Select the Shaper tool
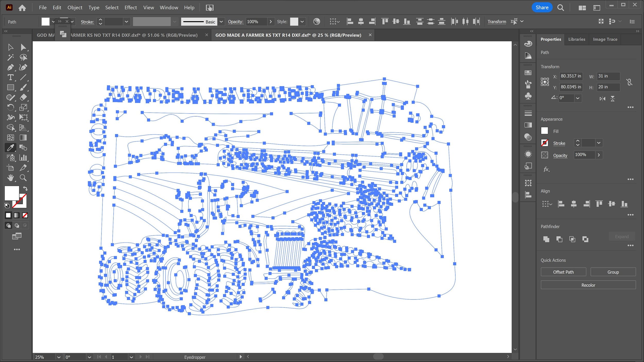Viewport: 644px width, 362px height. [x=11, y=98]
